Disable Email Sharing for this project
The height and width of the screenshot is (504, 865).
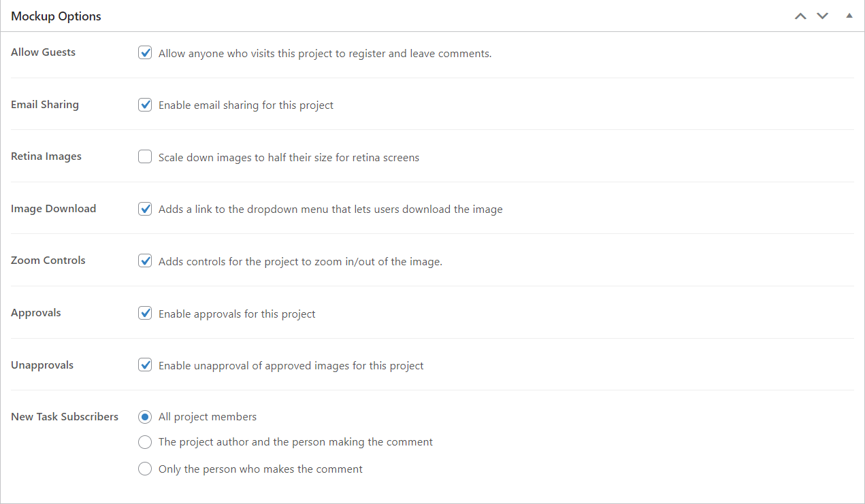click(x=145, y=105)
